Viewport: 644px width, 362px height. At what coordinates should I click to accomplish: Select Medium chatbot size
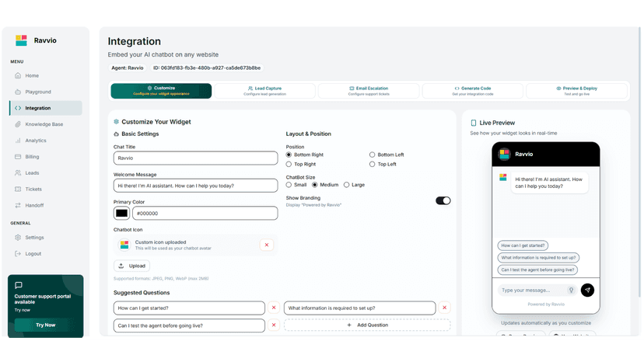point(315,185)
